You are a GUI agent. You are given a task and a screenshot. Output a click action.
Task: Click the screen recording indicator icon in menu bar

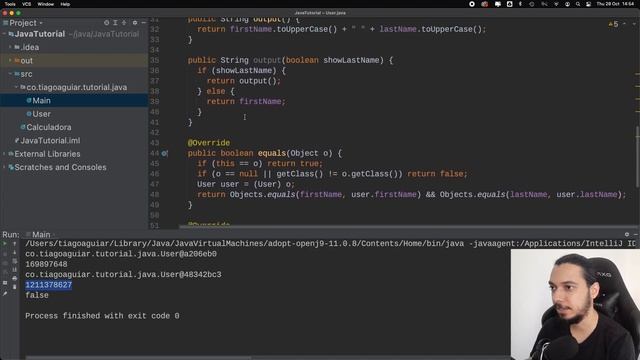click(472, 4)
